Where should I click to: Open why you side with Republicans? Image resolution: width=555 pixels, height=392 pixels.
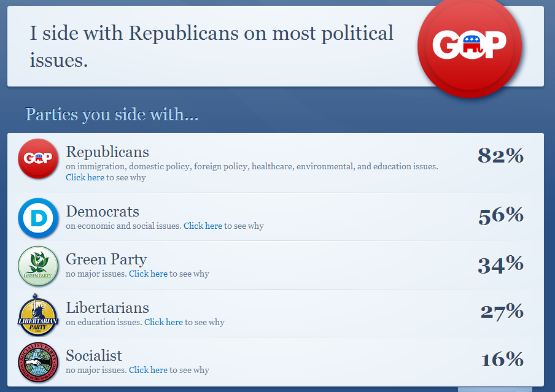coord(85,177)
